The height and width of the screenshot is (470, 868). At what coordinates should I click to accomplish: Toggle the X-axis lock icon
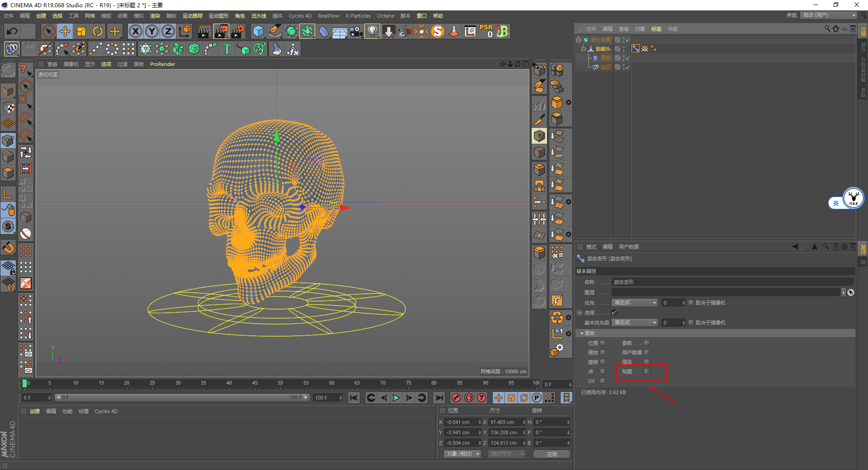coord(135,31)
